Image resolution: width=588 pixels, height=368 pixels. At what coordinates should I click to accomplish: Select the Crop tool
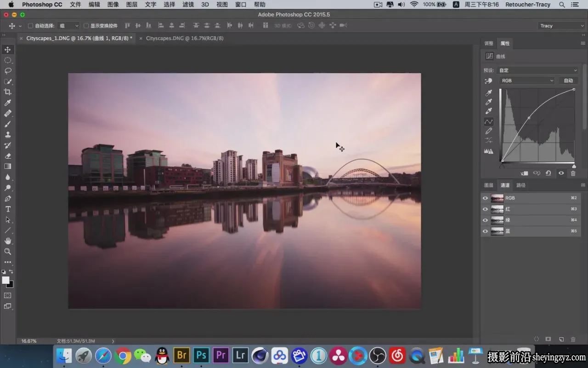[x=8, y=92]
